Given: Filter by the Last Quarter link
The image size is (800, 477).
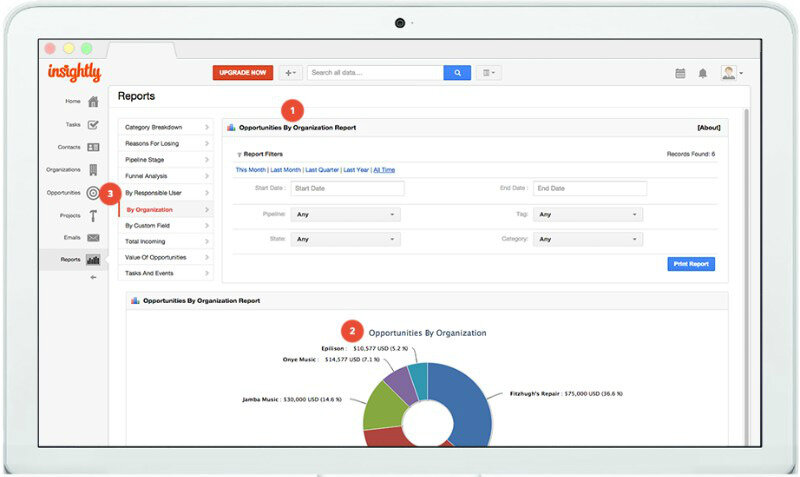Looking at the screenshot, I should coord(322,170).
